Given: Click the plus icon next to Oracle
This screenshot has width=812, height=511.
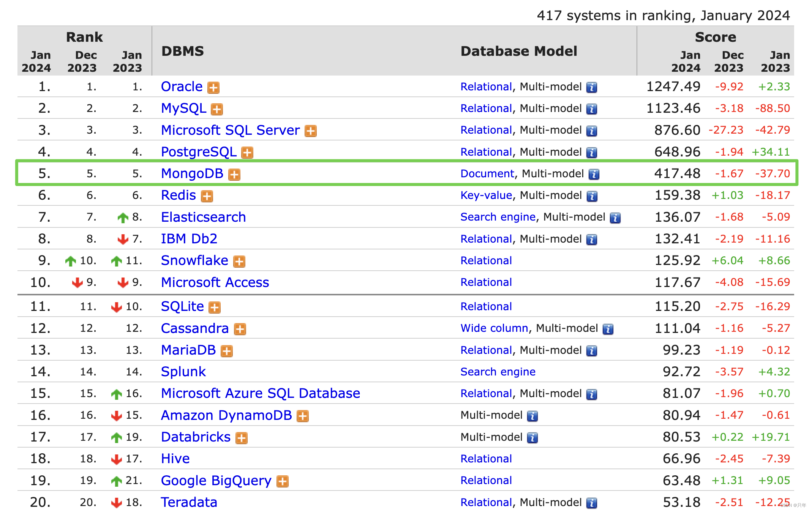Looking at the screenshot, I should (213, 88).
